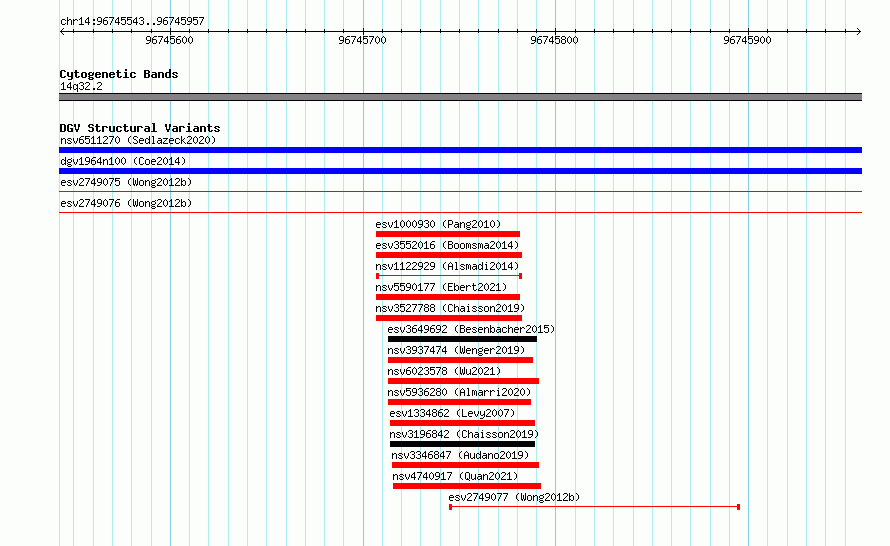This screenshot has width=890, height=546.
Task: Open nsv1122929 (Alsmadi2014) variant
Action: [447, 266]
